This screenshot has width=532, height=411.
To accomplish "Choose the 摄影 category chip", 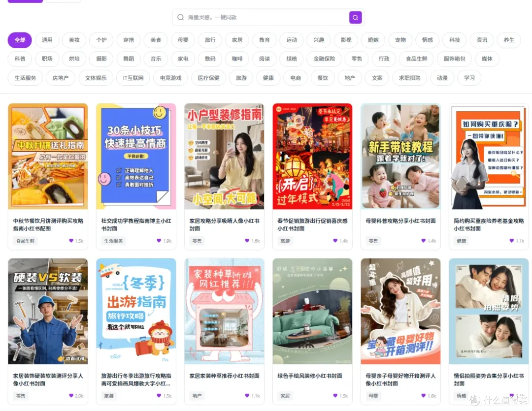I will pyautogui.click(x=101, y=59).
